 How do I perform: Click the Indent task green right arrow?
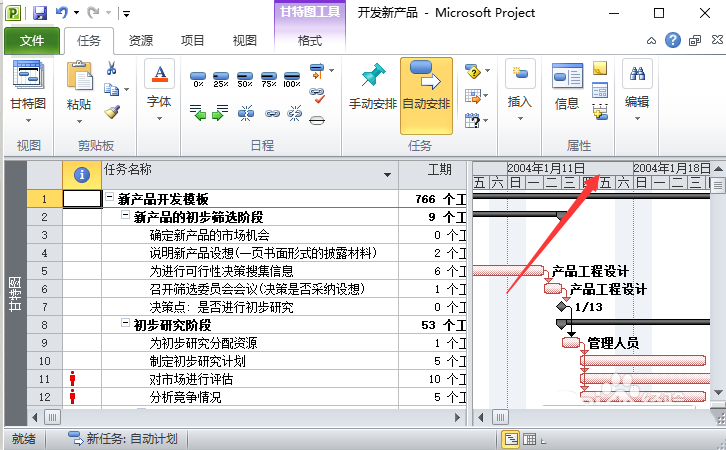coord(220,112)
